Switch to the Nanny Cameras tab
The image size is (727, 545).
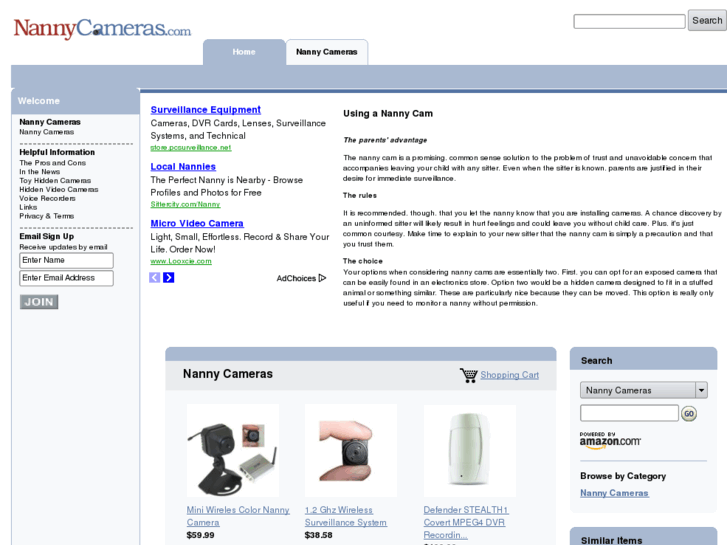(x=326, y=52)
